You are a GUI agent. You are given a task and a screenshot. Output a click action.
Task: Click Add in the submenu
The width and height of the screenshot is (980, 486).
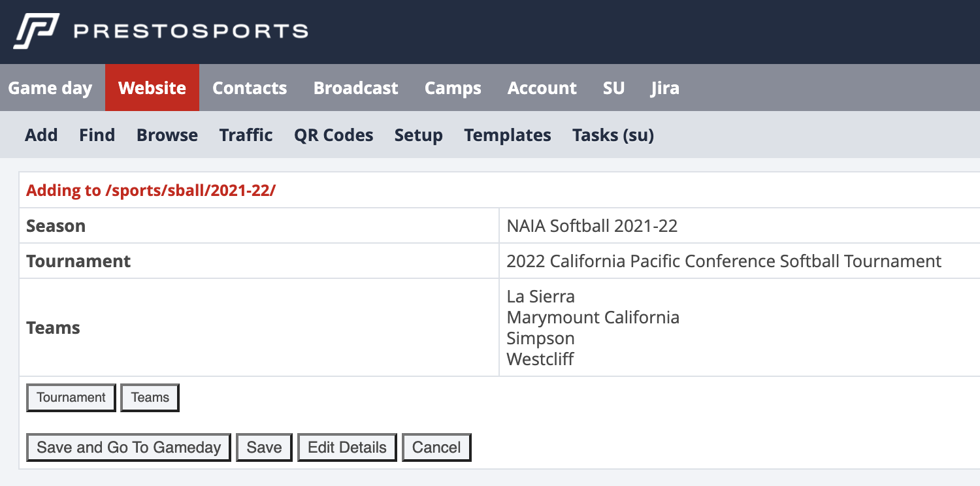coord(41,135)
